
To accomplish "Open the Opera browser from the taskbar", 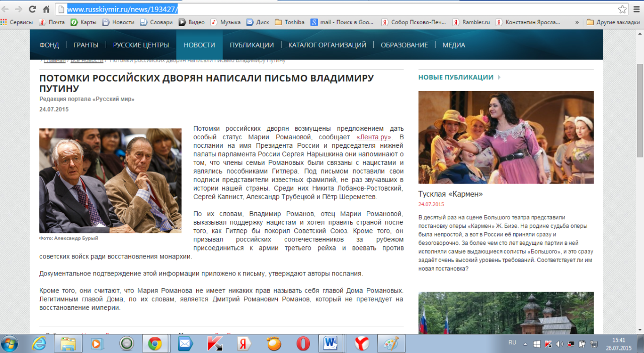I will (x=303, y=343).
